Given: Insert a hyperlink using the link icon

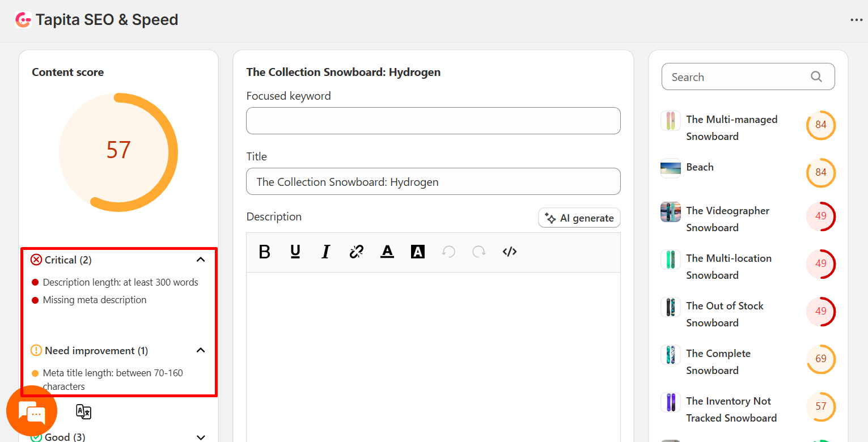Looking at the screenshot, I should pyautogui.click(x=356, y=252).
